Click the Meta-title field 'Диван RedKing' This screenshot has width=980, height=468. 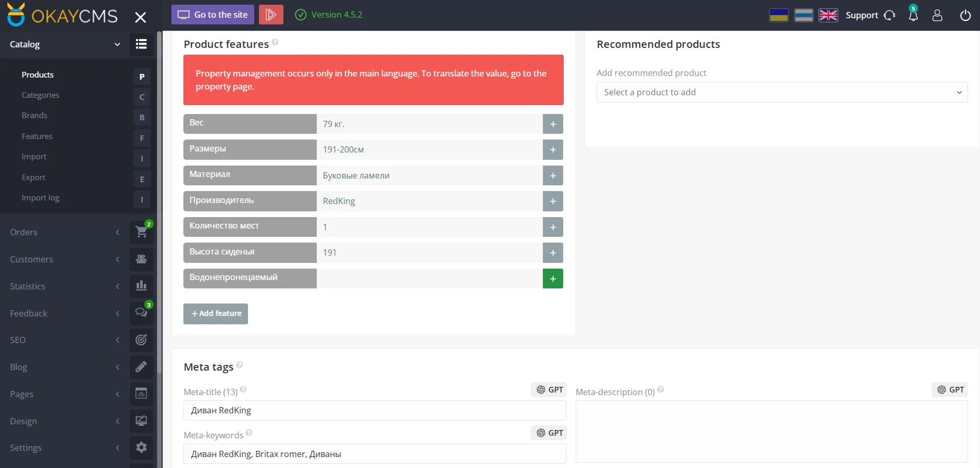(x=375, y=410)
